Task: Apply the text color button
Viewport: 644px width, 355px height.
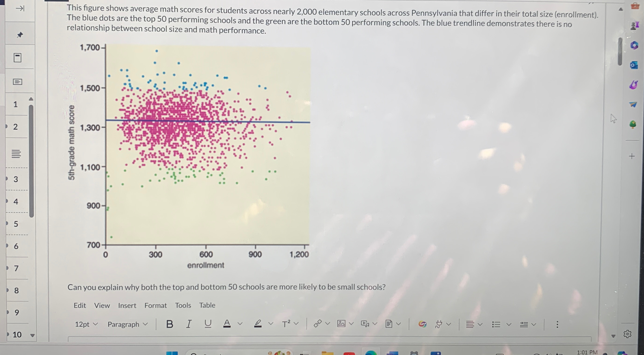Action: pos(227,324)
